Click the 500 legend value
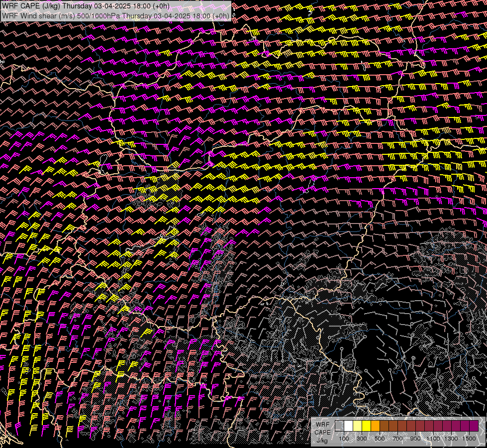 (x=380, y=439)
